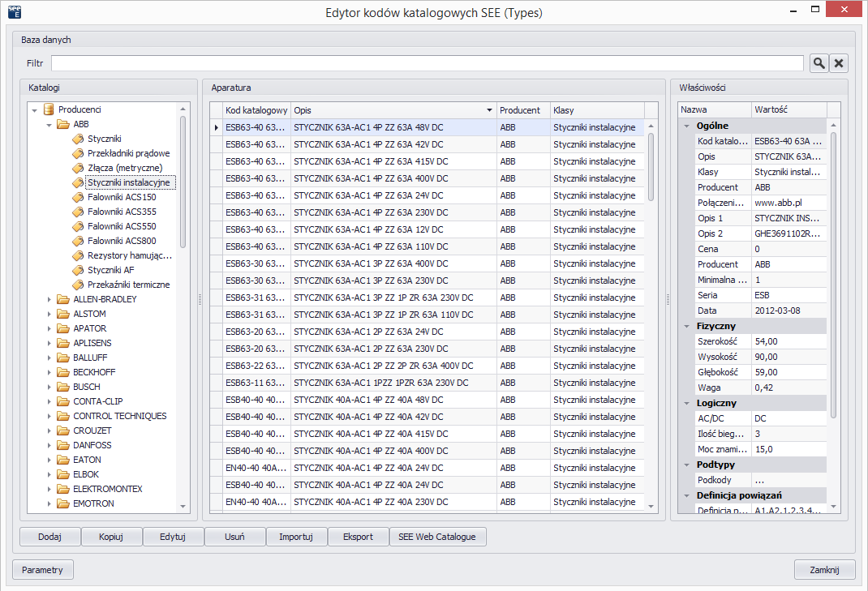
Task: Sort by Producent column header
Action: coord(523,110)
